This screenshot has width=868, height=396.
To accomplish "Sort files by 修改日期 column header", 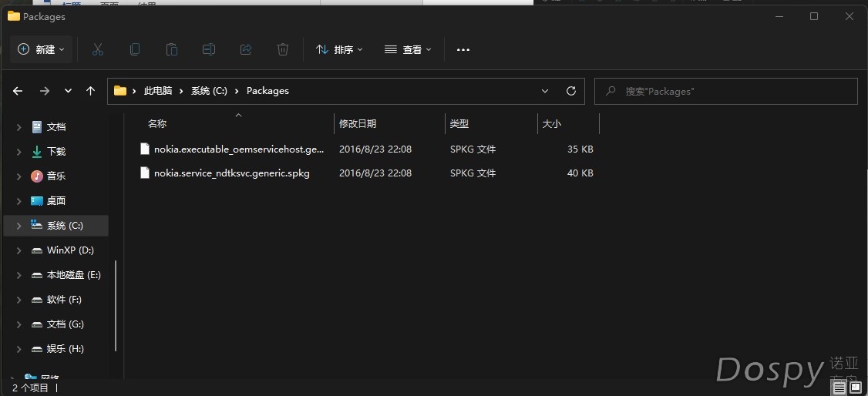I will point(358,123).
